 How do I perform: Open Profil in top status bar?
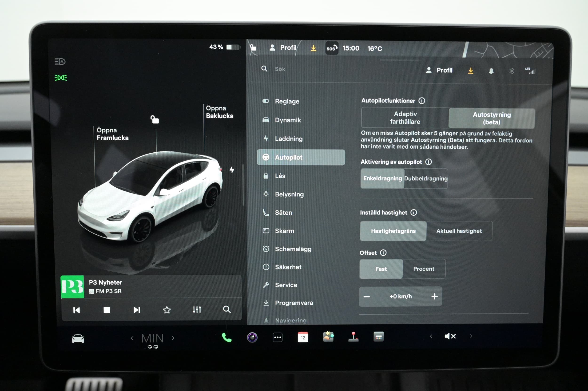tap(283, 48)
